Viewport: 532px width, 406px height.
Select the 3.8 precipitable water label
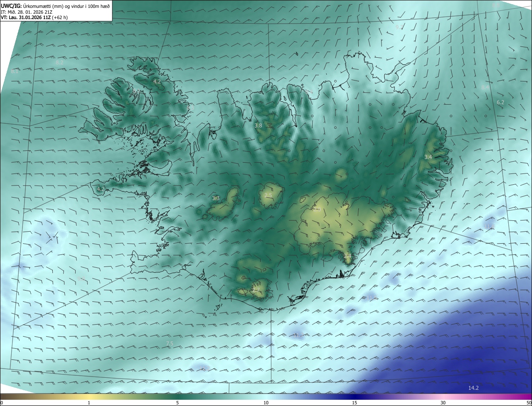pyautogui.click(x=258, y=125)
